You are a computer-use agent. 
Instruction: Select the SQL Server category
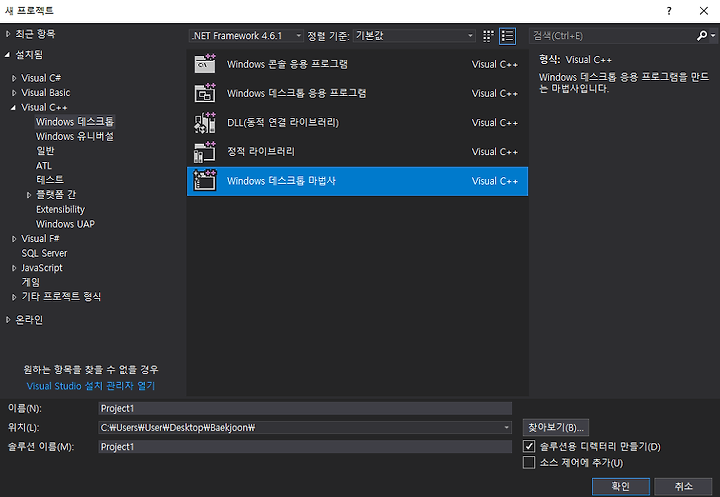[x=44, y=253]
